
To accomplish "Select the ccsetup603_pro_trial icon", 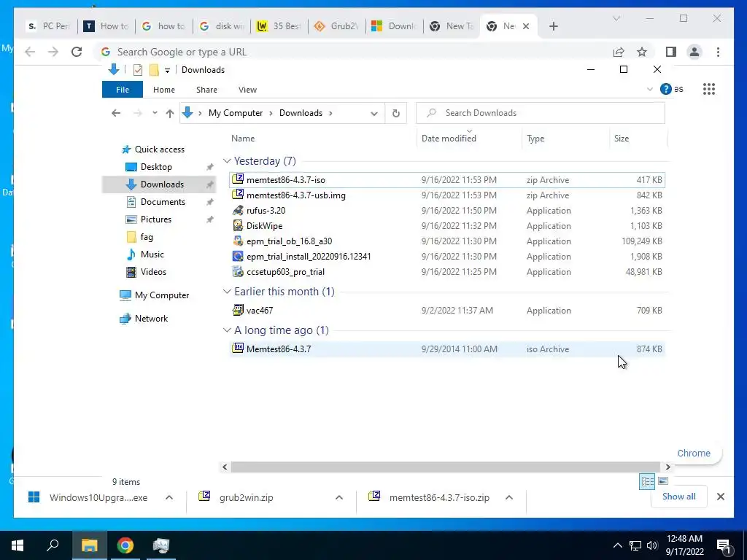I will [x=238, y=271].
